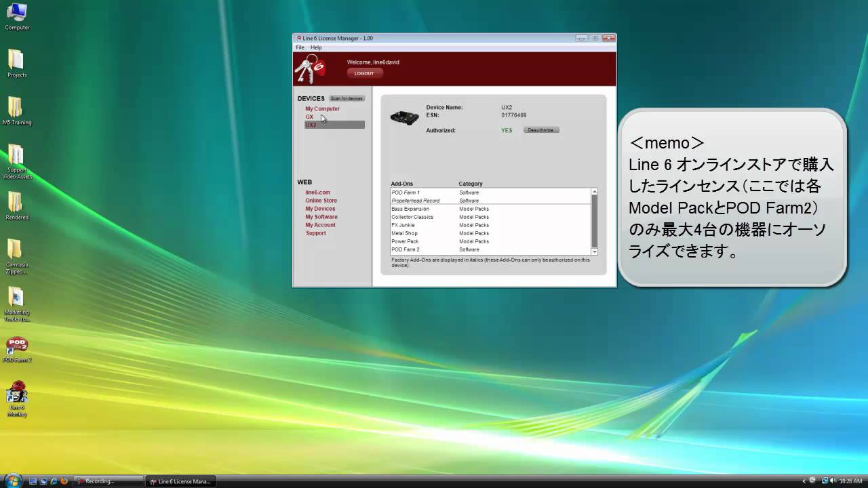Image resolution: width=868 pixels, height=488 pixels.
Task: Select My Computer in Devices list
Action: [x=322, y=108]
